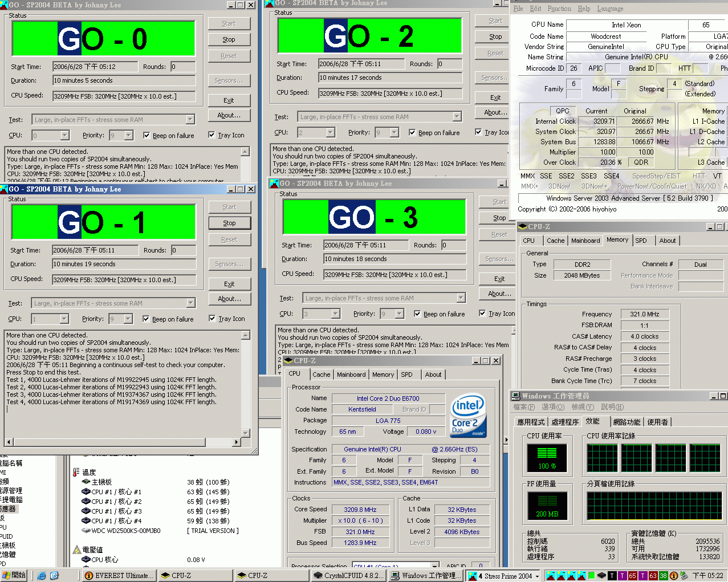Open the Priority dropdown in GO - 1 window
728x582 pixels.
[x=129, y=319]
